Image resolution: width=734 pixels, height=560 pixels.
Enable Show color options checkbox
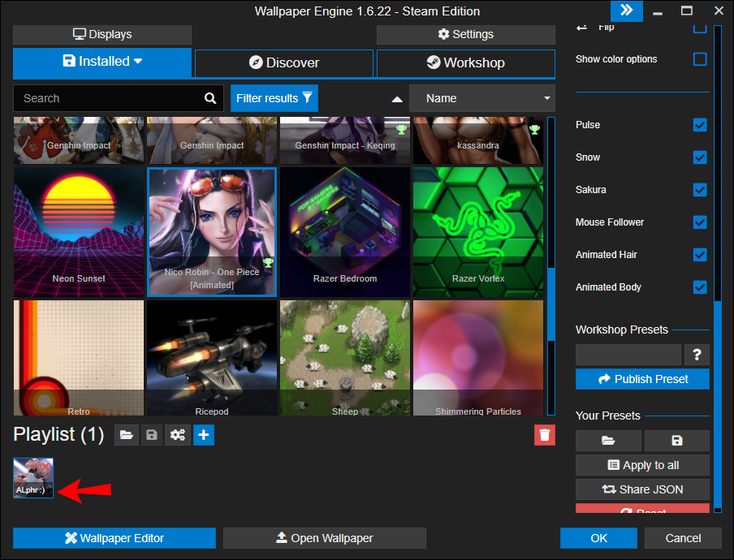point(700,59)
